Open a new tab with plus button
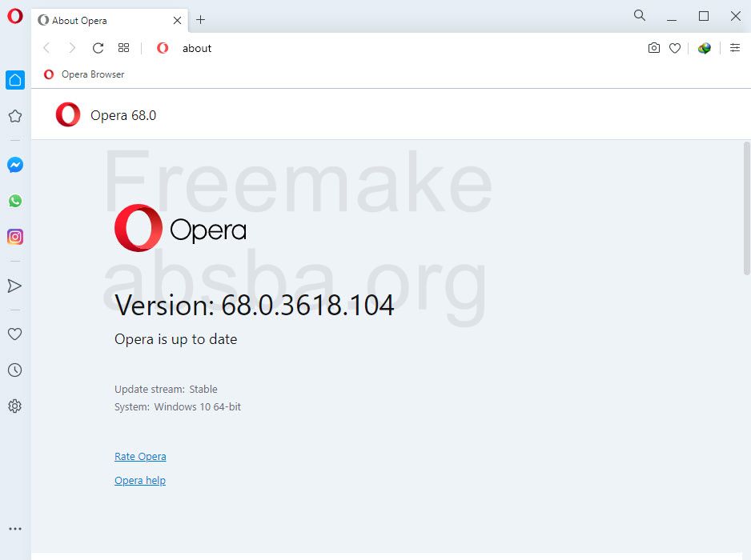The width and height of the screenshot is (751, 560). [201, 20]
